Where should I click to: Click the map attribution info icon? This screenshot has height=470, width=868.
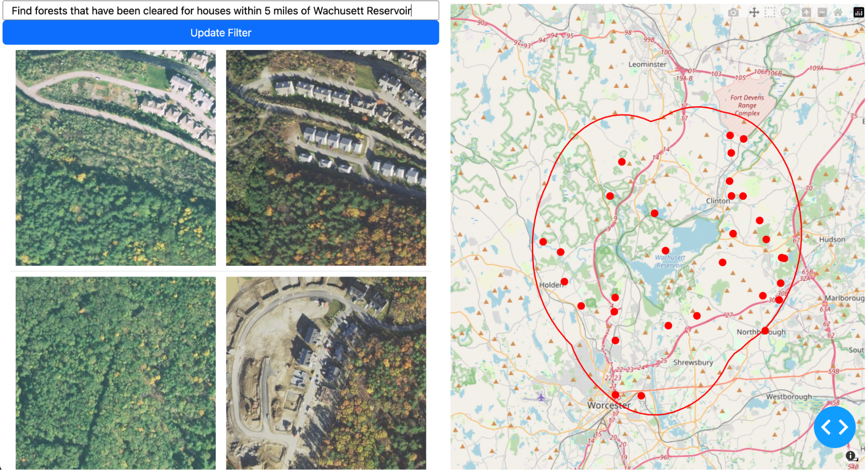tap(850, 456)
